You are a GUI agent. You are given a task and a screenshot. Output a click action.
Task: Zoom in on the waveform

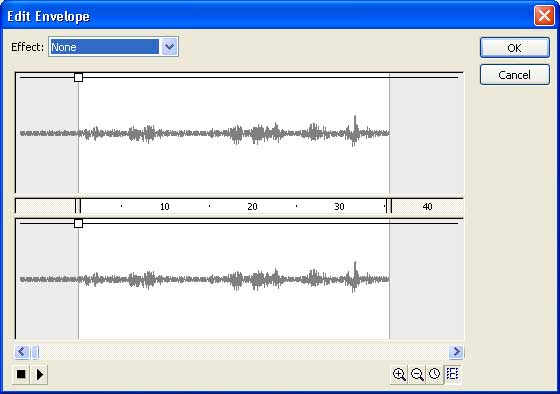click(x=399, y=374)
